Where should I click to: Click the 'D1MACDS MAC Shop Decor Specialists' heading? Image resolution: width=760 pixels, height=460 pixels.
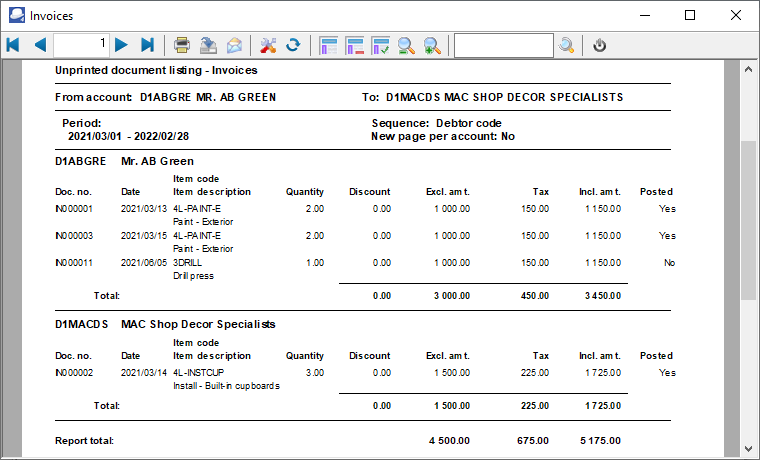tap(165, 324)
